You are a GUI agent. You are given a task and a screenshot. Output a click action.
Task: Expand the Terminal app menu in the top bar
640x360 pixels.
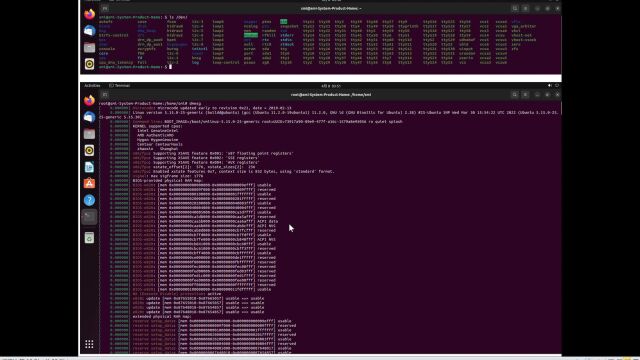pyautogui.click(x=120, y=86)
